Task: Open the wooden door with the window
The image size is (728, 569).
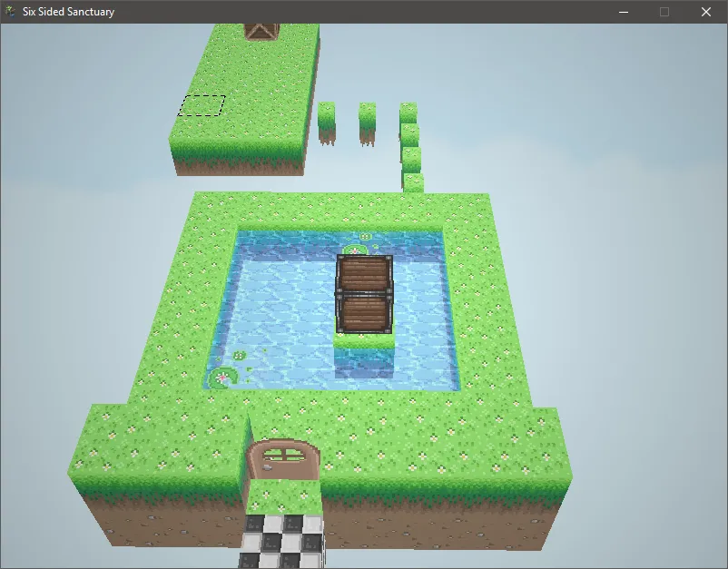Action: [x=284, y=458]
